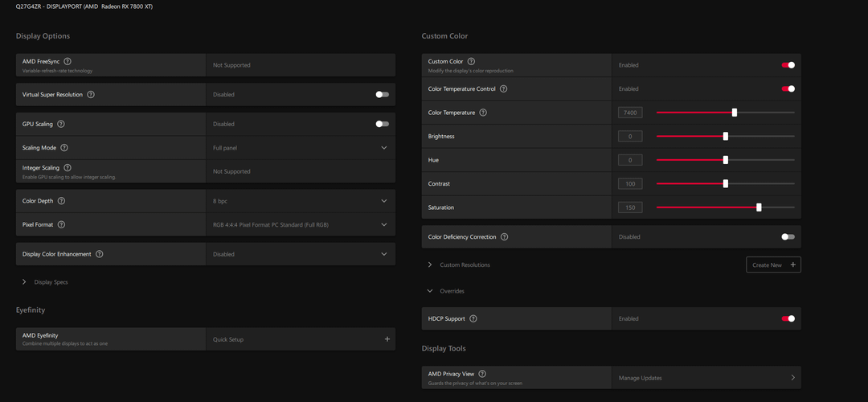Open the help tooltip for GPU Scaling
Image resolution: width=868 pixels, height=402 pixels.
pyautogui.click(x=61, y=124)
